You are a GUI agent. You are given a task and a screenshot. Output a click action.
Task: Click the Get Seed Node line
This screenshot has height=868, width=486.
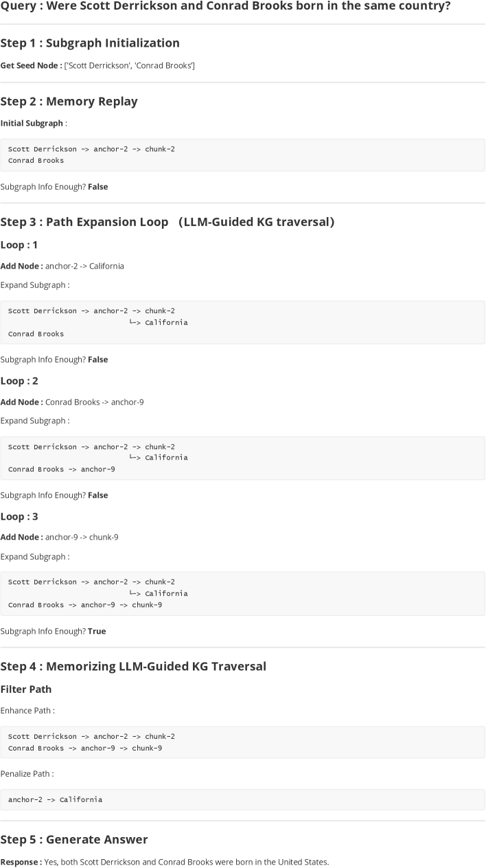click(x=97, y=65)
